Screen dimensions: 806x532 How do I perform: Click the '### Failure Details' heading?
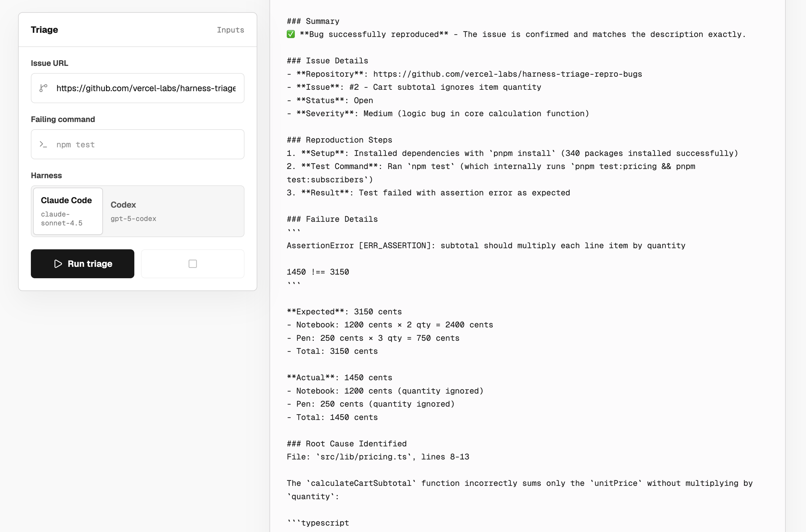pos(332,219)
